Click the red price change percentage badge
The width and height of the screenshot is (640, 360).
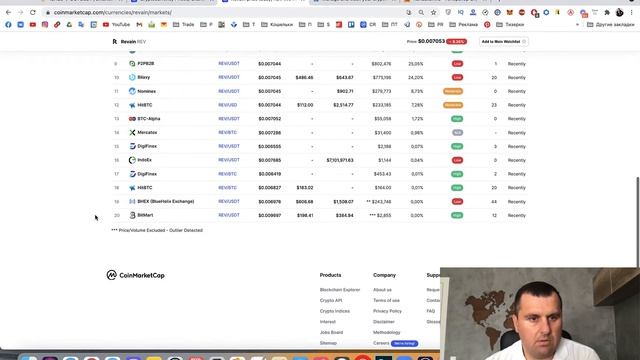tap(457, 42)
